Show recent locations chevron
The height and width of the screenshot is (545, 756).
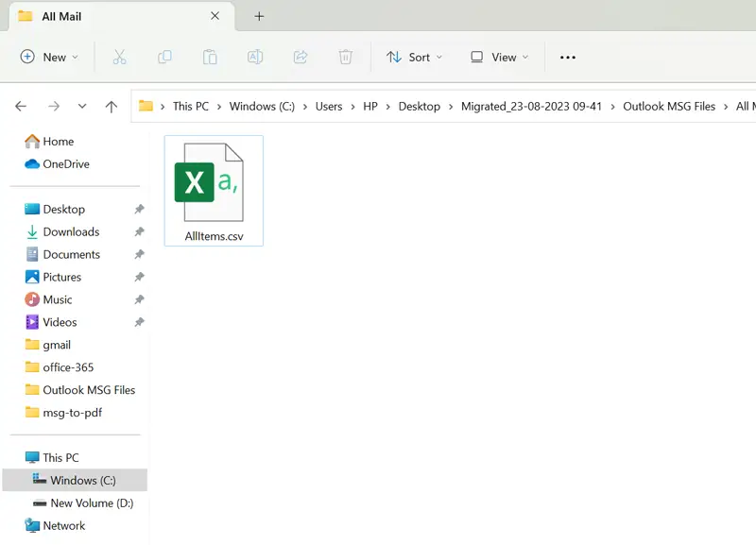82,107
